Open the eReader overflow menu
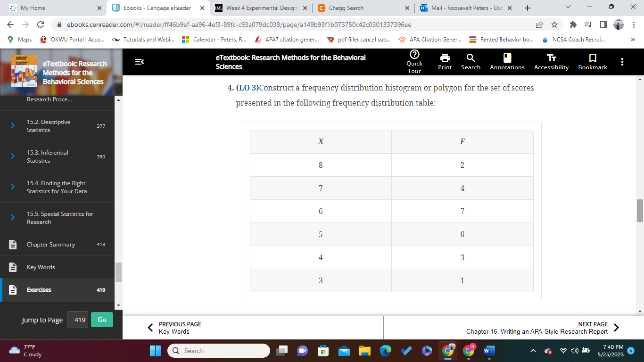This screenshot has width=644, height=362. pyautogui.click(x=622, y=61)
